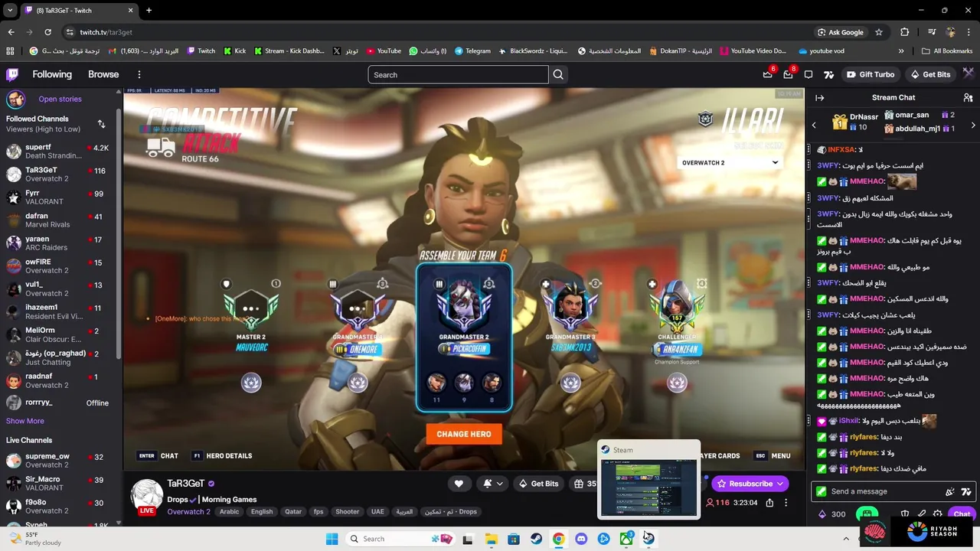980x551 pixels.
Task: Open Chrome extensions puzzle icon
Action: [905, 32]
